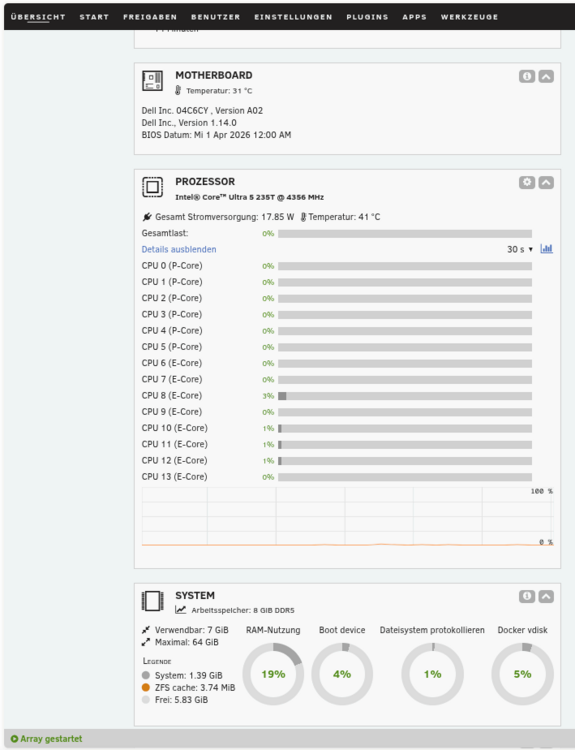Toggle the CPU chart icon
This screenshot has height=750, width=575.
[546, 249]
